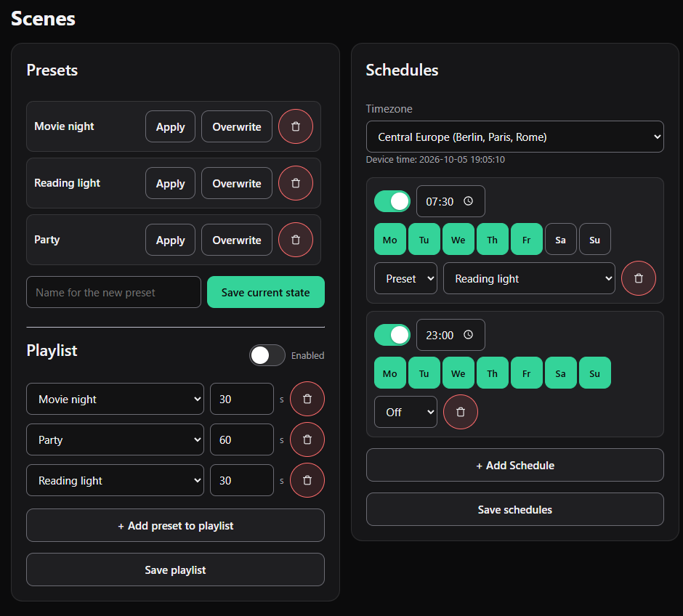
Task: Click the Movie night duration field
Action: pyautogui.click(x=242, y=399)
